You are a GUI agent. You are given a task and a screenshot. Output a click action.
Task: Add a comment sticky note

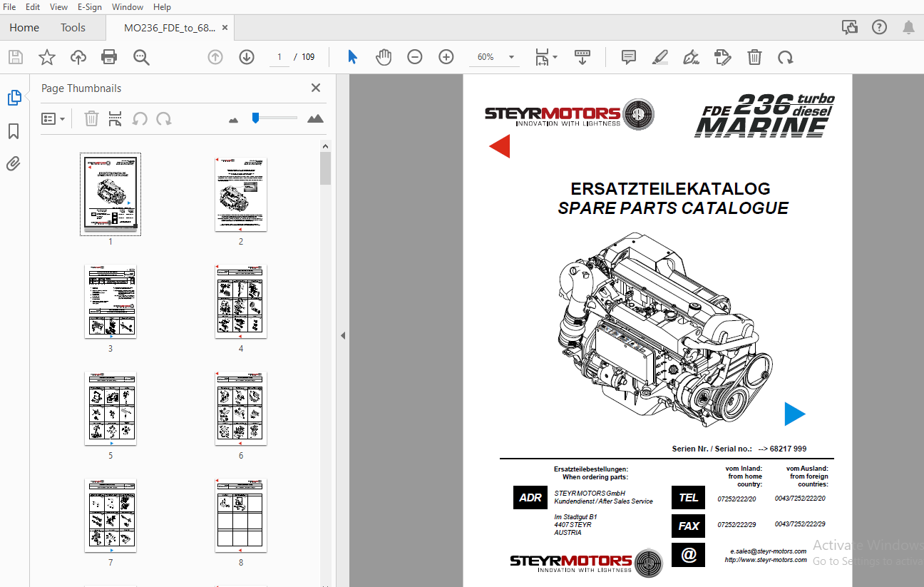[x=629, y=57]
